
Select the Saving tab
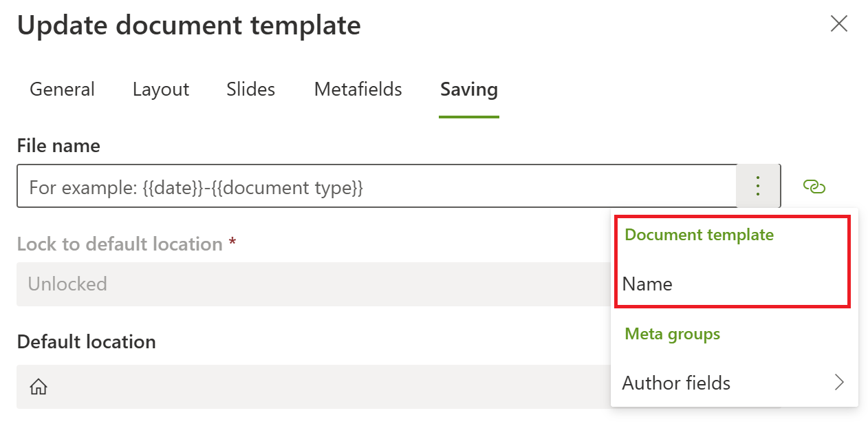click(x=469, y=89)
